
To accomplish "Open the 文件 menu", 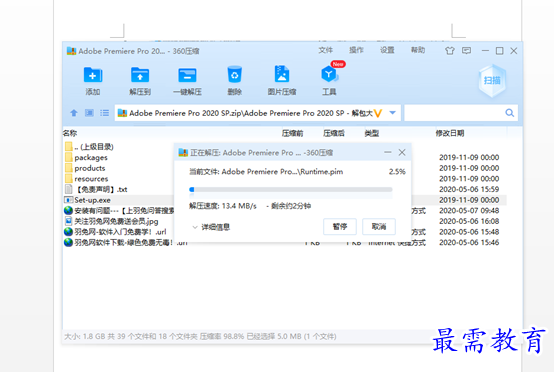I will 325,50.
